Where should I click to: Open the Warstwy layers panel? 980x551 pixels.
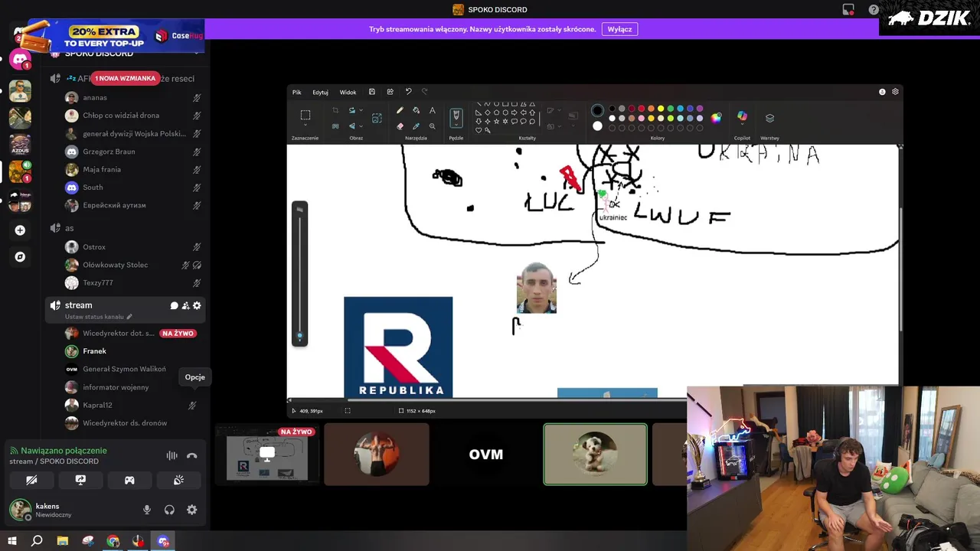769,118
